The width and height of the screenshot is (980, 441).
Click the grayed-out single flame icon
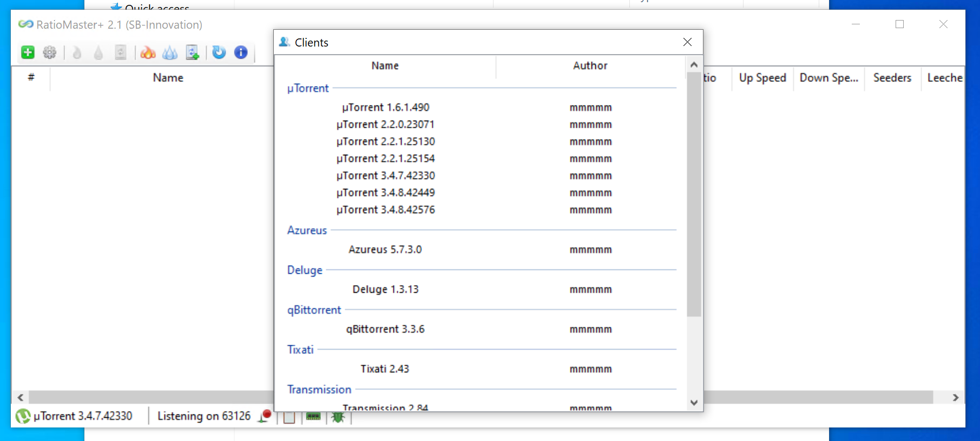coord(77,52)
